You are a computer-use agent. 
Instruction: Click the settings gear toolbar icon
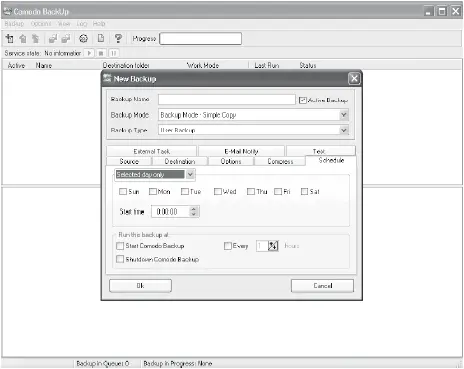click(83, 39)
